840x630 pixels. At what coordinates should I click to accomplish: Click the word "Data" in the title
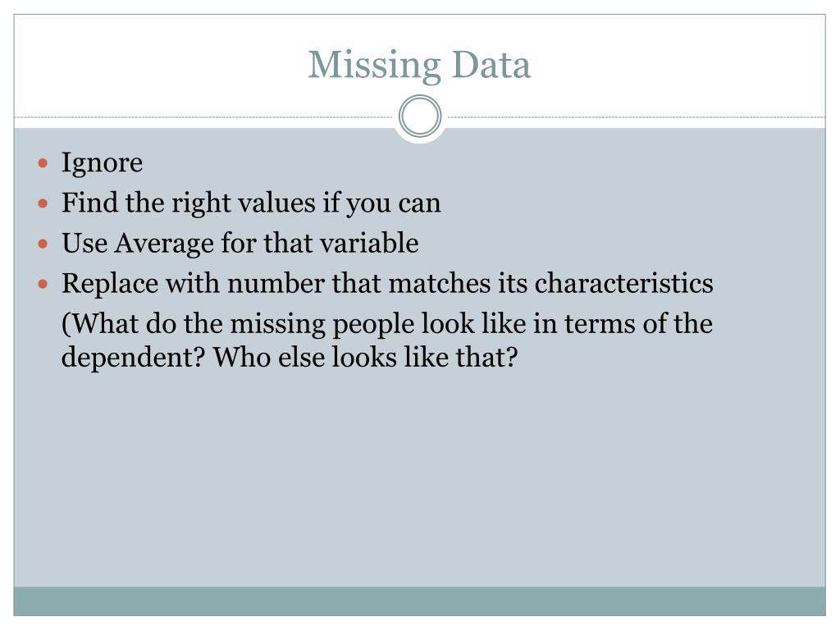click(x=491, y=65)
